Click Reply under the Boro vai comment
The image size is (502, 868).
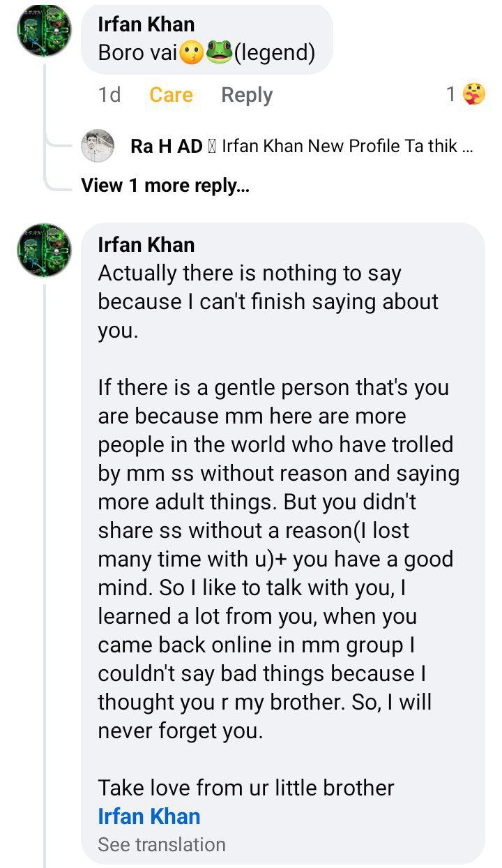247,95
